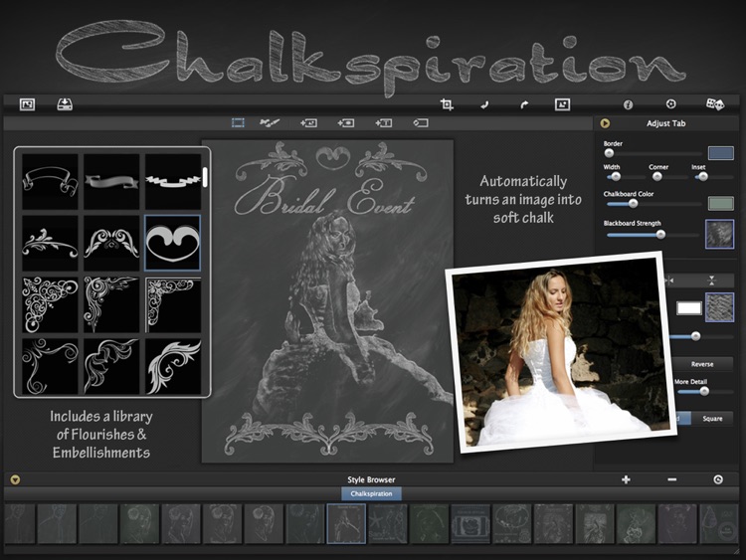Open the blue Border color swatch
Screen dimensions: 746x560
(721, 153)
